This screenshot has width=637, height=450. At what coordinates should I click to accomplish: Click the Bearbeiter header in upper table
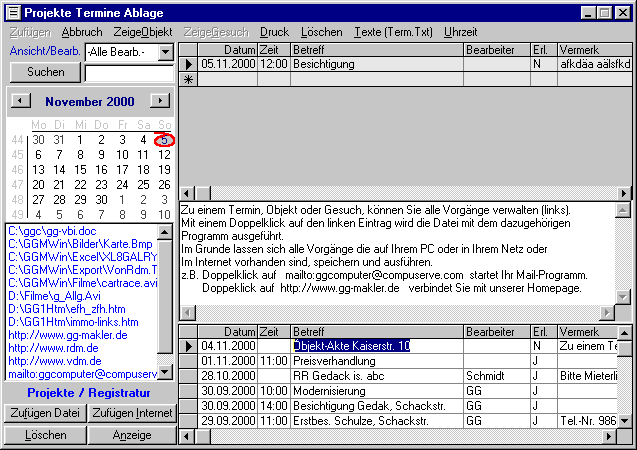point(497,50)
